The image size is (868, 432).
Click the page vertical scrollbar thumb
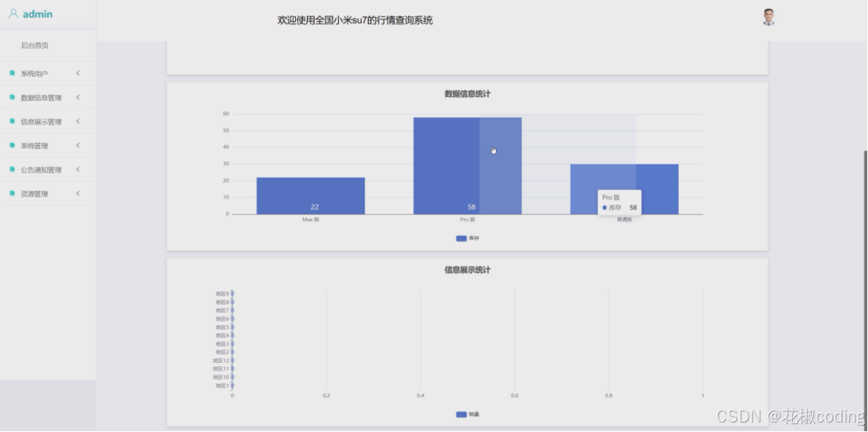(865, 290)
